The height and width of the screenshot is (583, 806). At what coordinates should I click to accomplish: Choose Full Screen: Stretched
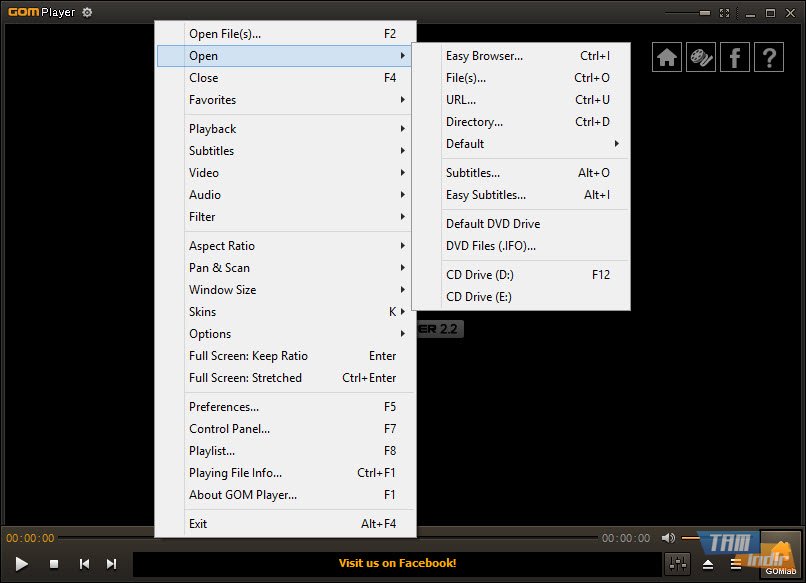(286, 378)
